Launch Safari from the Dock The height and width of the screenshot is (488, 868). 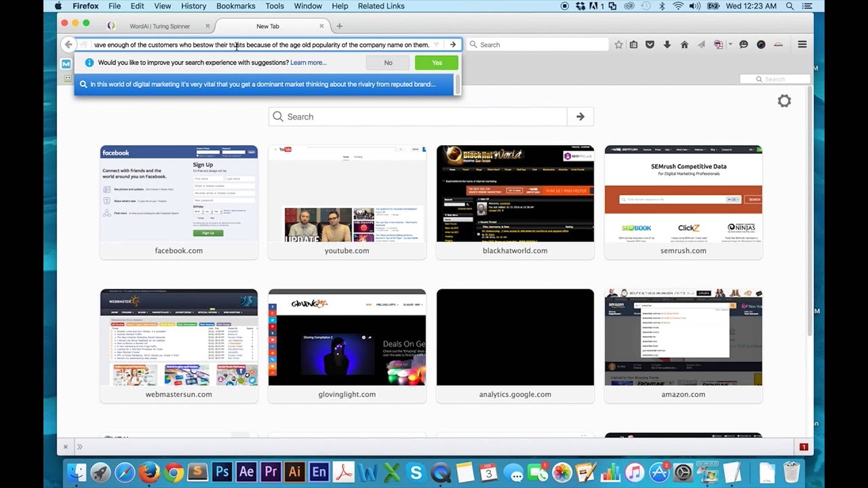point(125,472)
